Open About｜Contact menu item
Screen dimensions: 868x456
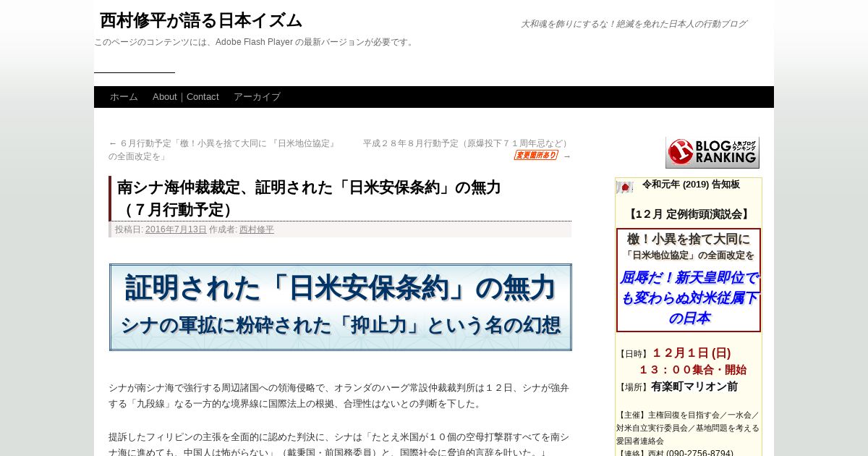tap(186, 97)
